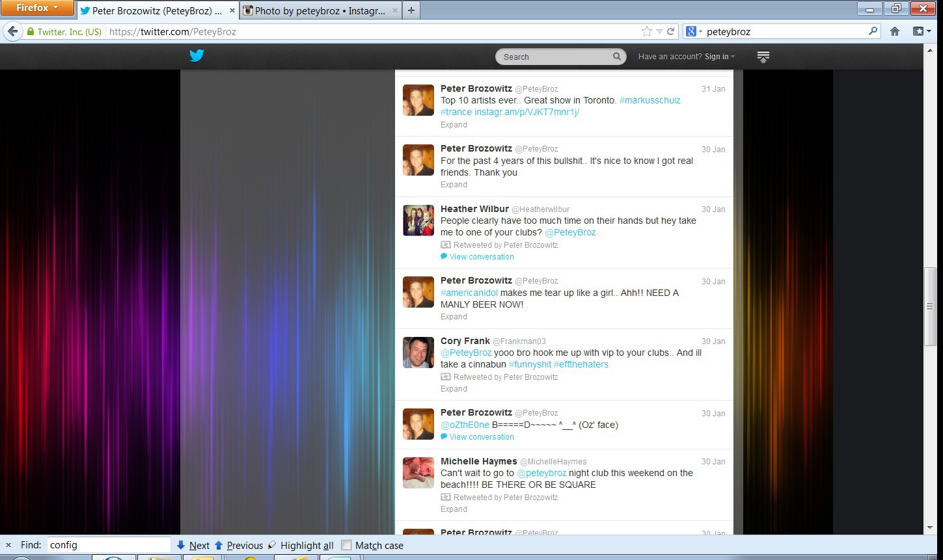Image resolution: width=943 pixels, height=560 pixels.
Task: Open a new tab with the plus button
Action: point(411,10)
